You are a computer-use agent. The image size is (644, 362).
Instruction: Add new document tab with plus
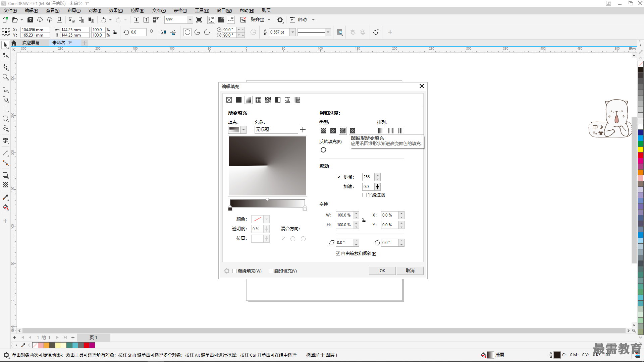click(85, 43)
